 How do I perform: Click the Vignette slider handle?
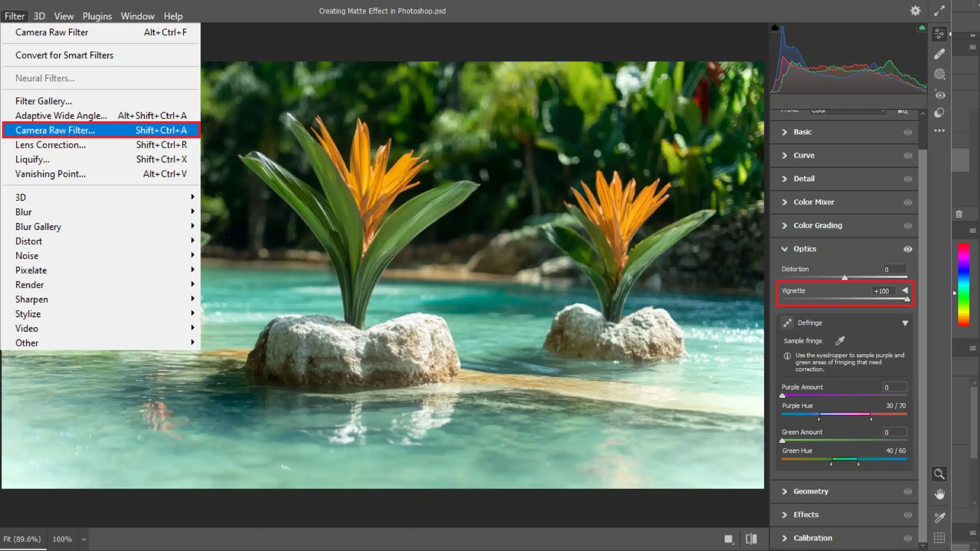[907, 300]
